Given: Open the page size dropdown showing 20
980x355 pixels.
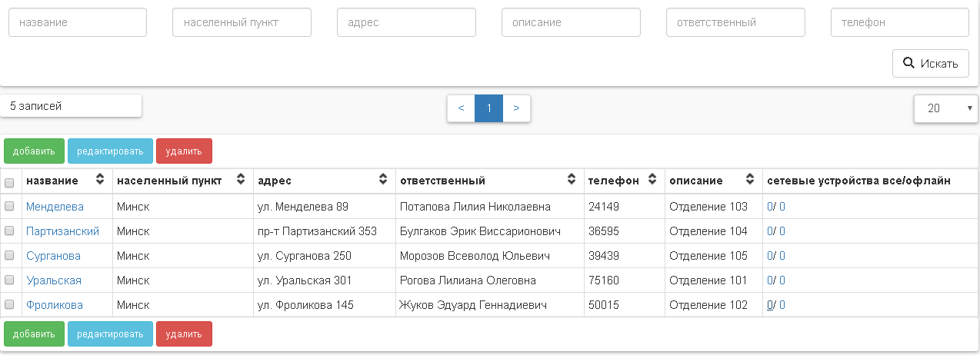Looking at the screenshot, I should (945, 108).
